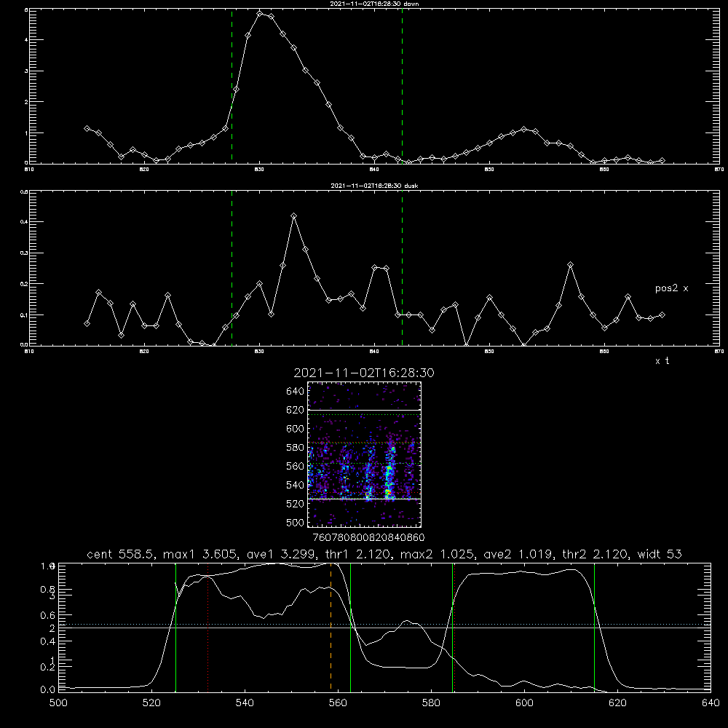
Task: Click the 'pos2 x' label
Action: click(x=671, y=288)
